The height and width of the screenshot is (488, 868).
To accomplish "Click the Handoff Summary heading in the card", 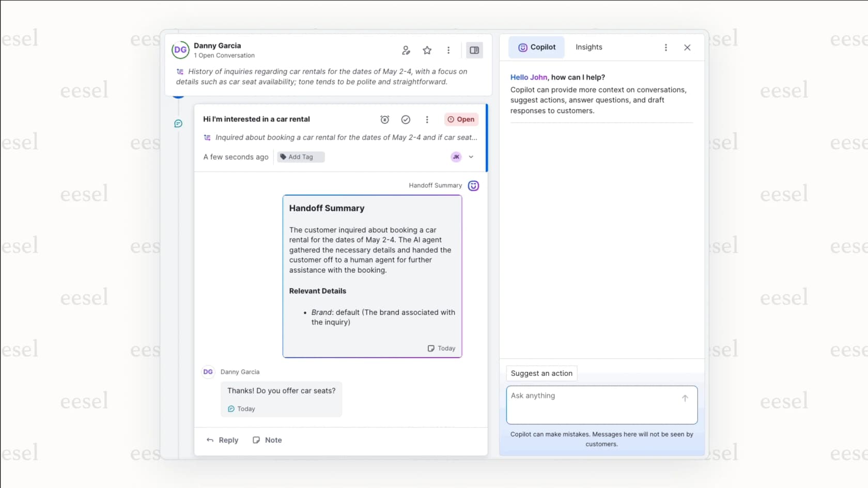I will 327,208.
